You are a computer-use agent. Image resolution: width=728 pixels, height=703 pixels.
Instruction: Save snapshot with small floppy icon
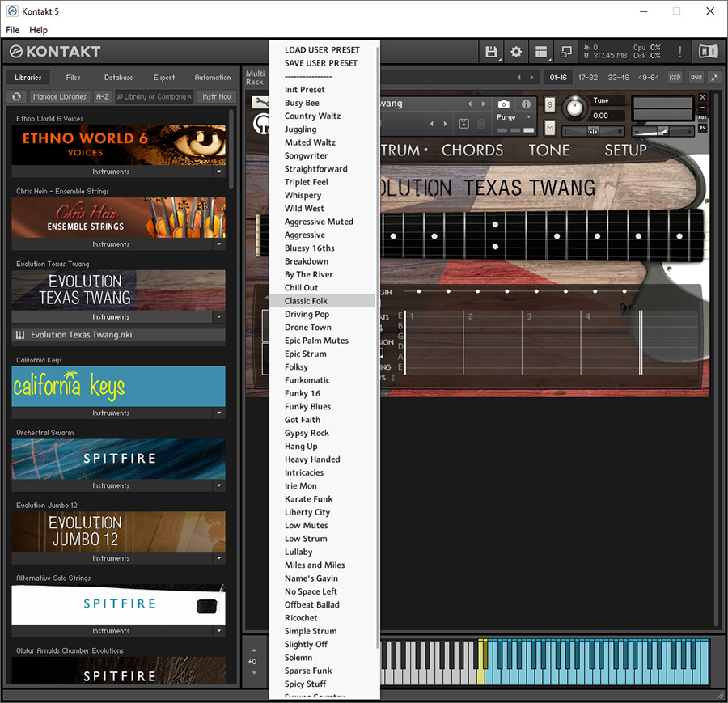pos(463,124)
